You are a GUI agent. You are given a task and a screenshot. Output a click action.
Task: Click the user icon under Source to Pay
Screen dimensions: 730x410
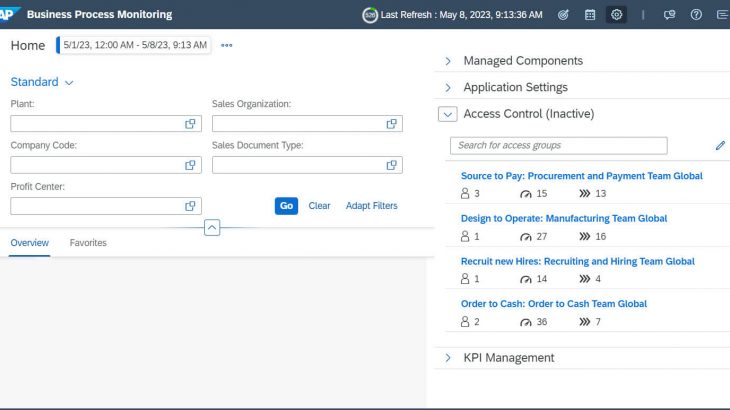coord(465,194)
